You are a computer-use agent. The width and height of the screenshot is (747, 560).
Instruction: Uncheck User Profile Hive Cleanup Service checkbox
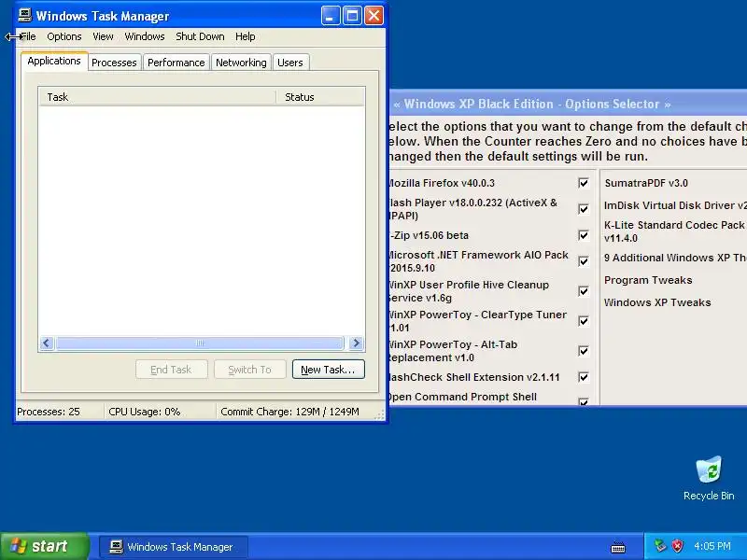(583, 291)
